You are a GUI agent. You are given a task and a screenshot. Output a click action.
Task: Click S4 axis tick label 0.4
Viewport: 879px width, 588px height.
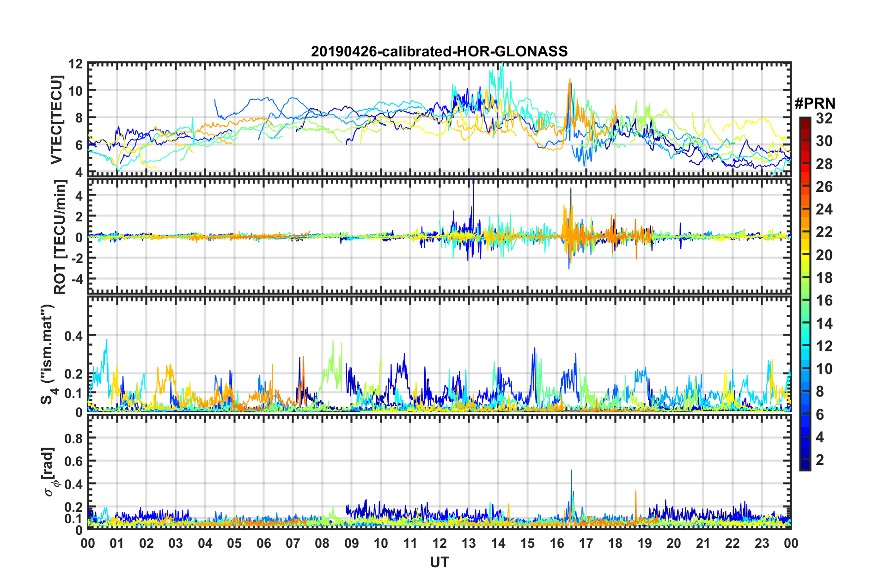[73, 336]
